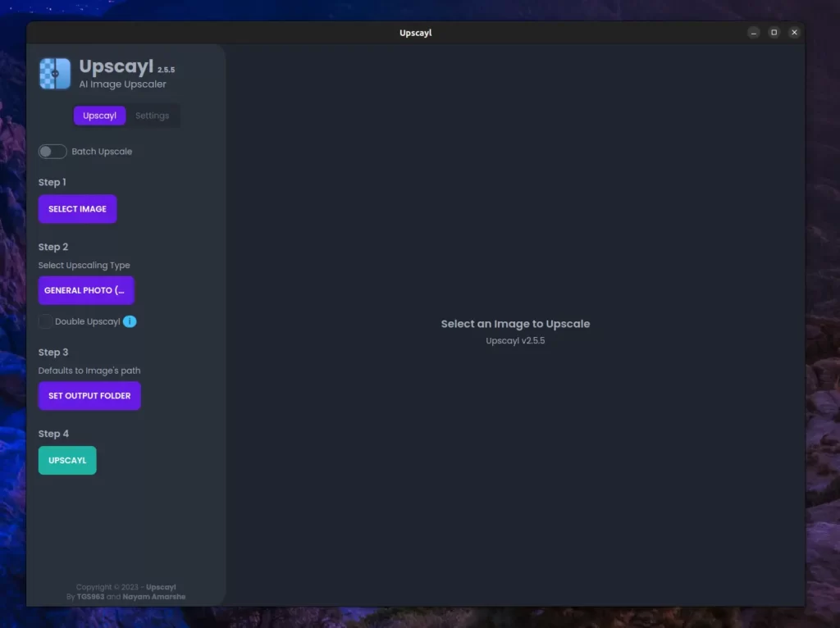Screen dimensions: 840x628
Task: Click the 'Select an Image to Upscale' text
Action: click(x=515, y=324)
